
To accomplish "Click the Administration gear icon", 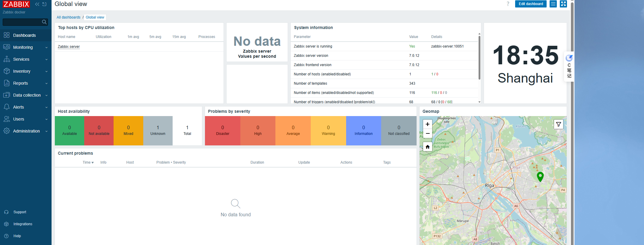I will coord(7,131).
